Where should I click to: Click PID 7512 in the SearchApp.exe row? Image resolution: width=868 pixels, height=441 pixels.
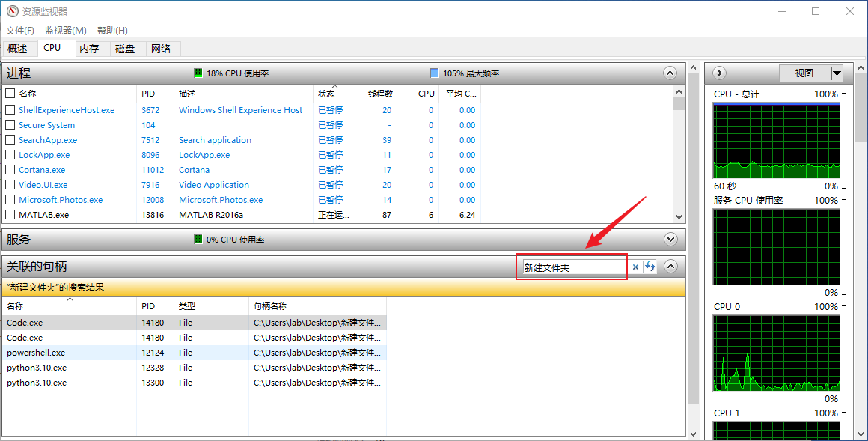[x=150, y=139]
